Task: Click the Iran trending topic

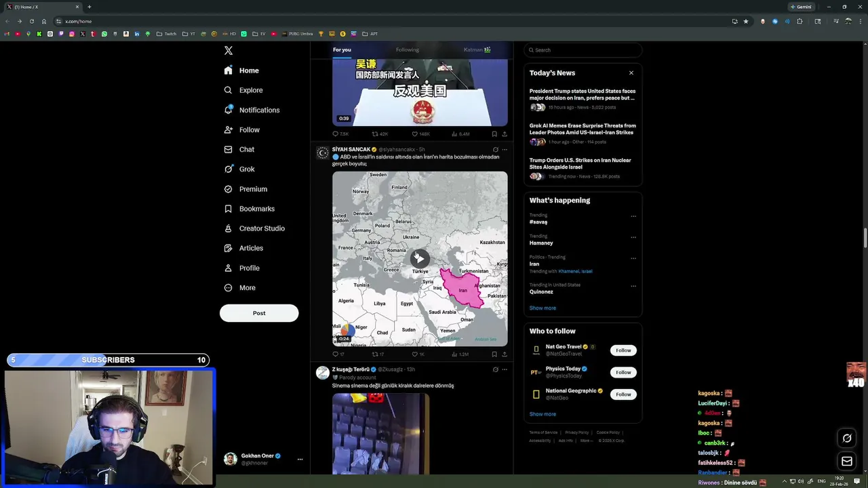Action: pos(534,264)
